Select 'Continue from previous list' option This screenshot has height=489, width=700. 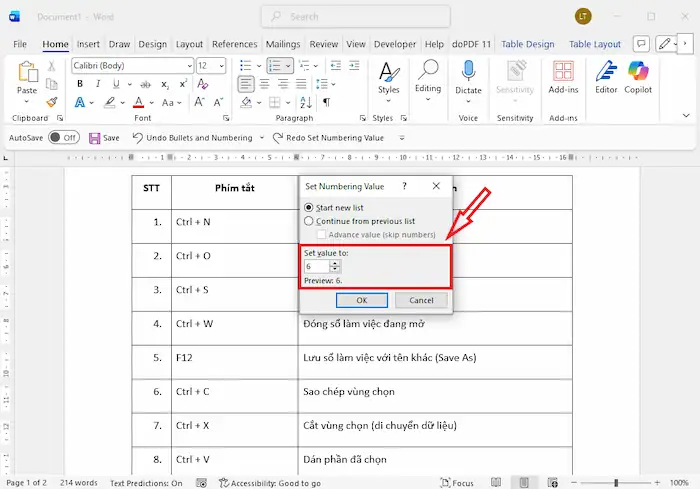tap(309, 221)
